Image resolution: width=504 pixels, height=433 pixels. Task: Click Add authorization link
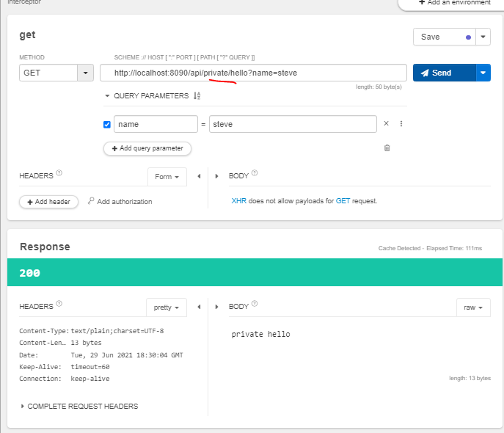coord(120,202)
